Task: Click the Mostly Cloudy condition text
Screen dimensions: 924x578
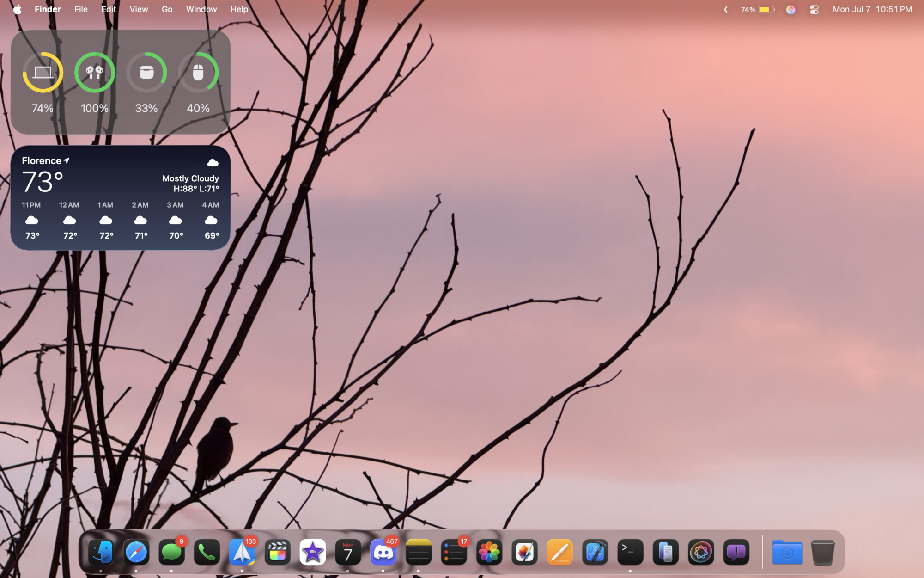Action: pos(190,178)
